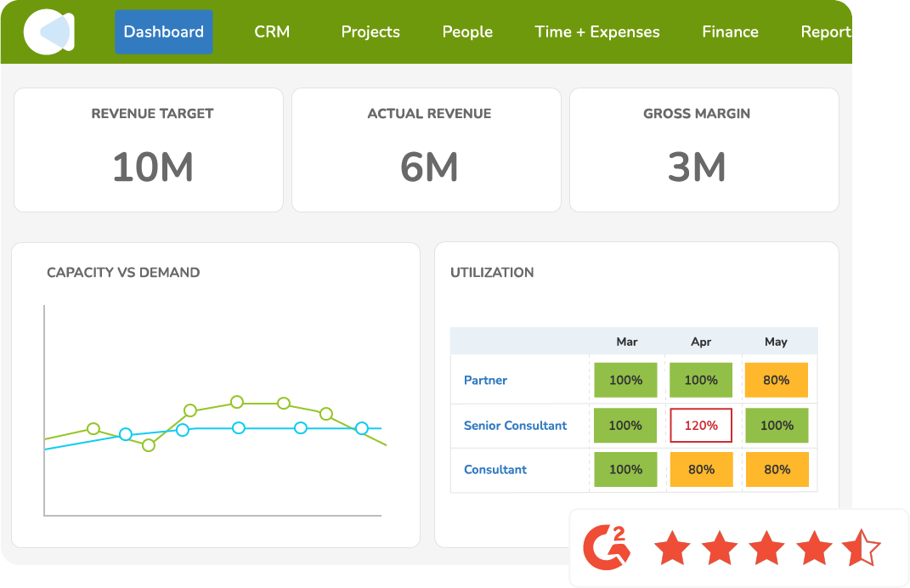This screenshot has width=910, height=588.
Task: Open the Time + Expenses menu
Action: point(596,31)
